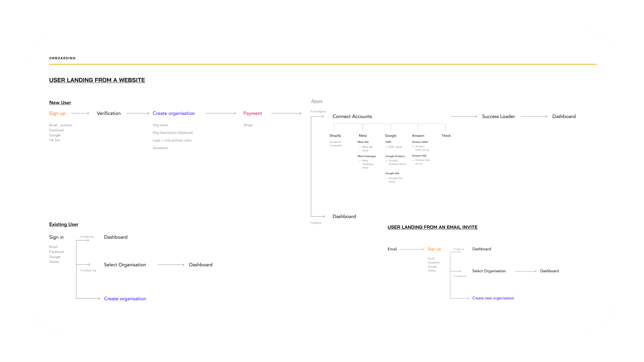Click the Existing User heading
This screenshot has width=644, height=362.
(64, 224)
